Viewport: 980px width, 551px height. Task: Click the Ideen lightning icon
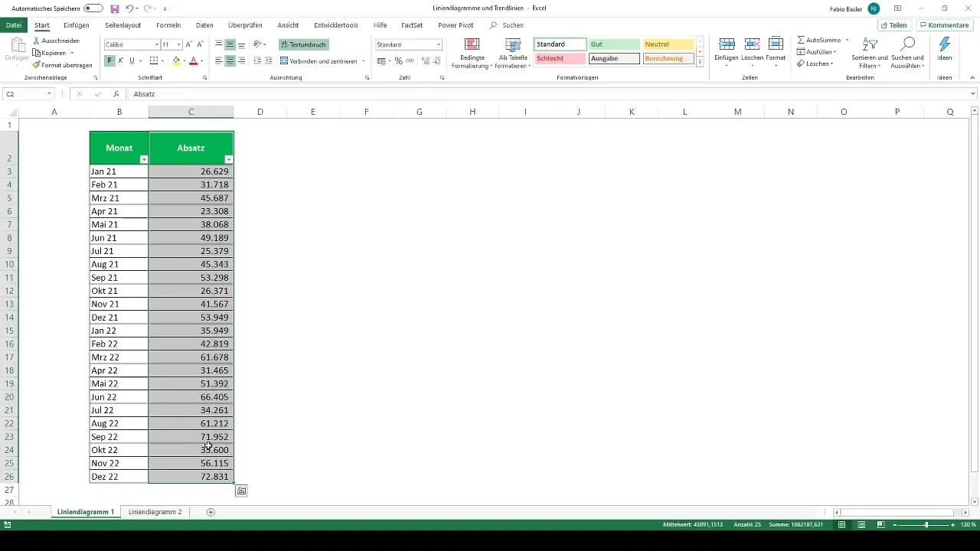click(x=945, y=44)
